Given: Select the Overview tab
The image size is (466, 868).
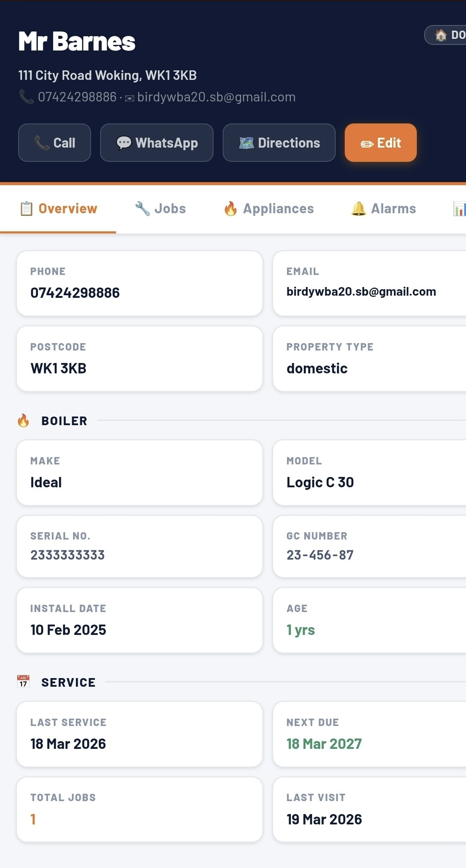Looking at the screenshot, I should pos(58,209).
